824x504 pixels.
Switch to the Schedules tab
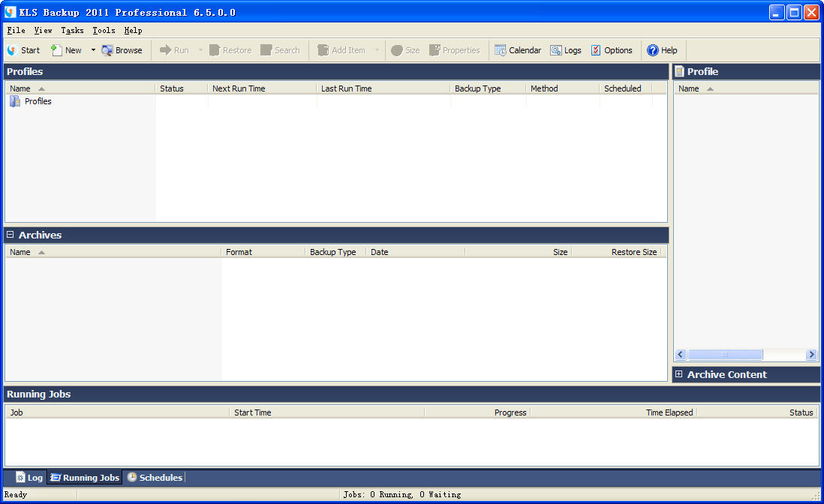tap(155, 478)
